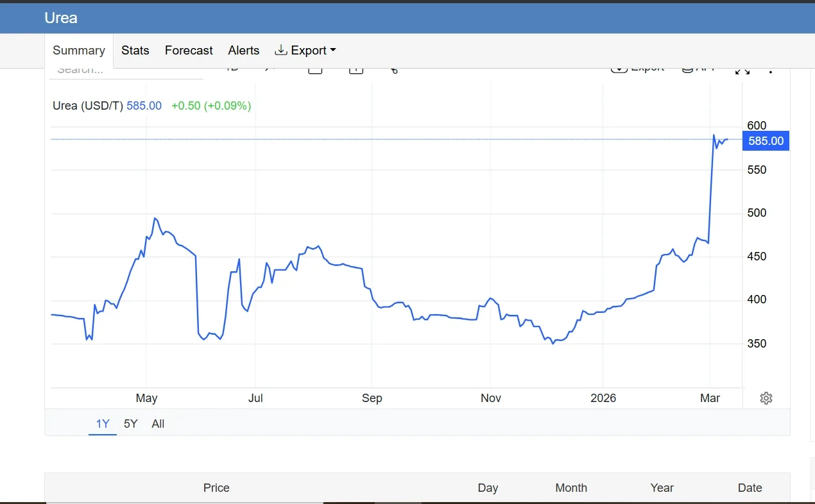The width and height of the screenshot is (815, 504).
Task: Click the Date column header
Action: click(x=750, y=488)
